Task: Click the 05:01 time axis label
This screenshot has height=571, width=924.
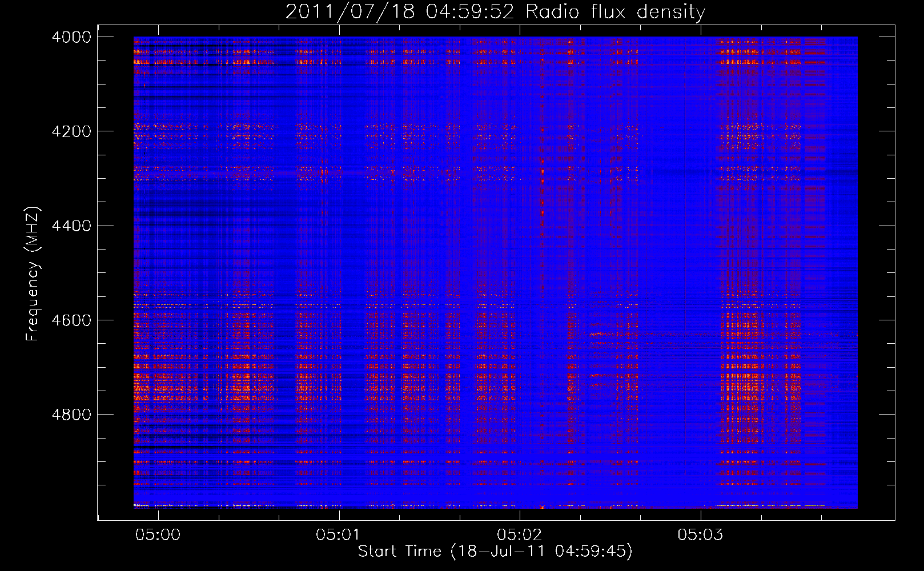Action: (x=338, y=534)
